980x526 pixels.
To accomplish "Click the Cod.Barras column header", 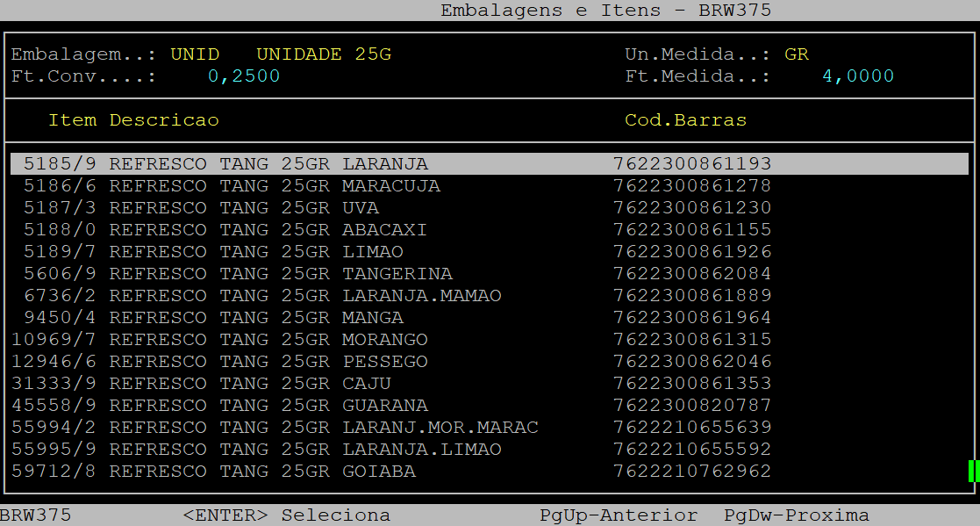I will 685,120.
